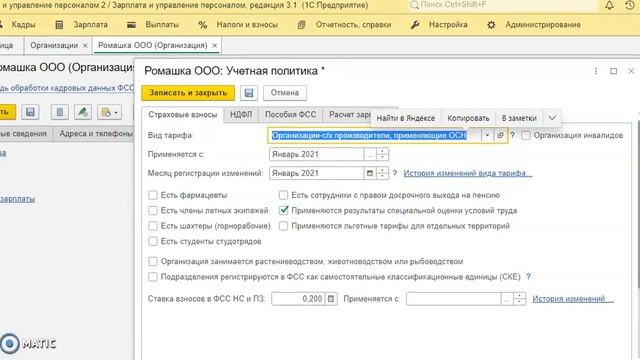Click the Записать и закрыть button
Screen dimensions: 640x360
point(188,93)
